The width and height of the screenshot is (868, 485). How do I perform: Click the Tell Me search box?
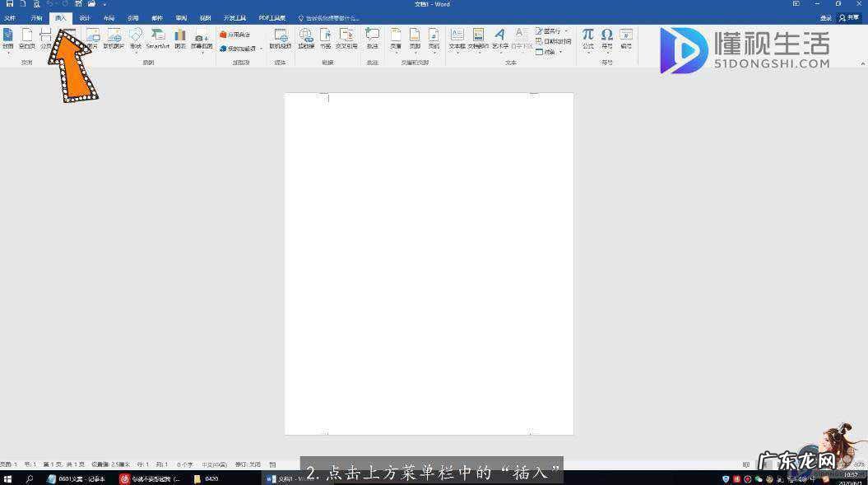[329, 17]
